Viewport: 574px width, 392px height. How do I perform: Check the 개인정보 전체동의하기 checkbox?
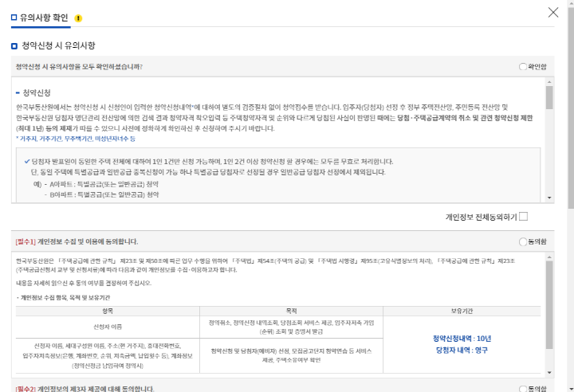coord(524,217)
